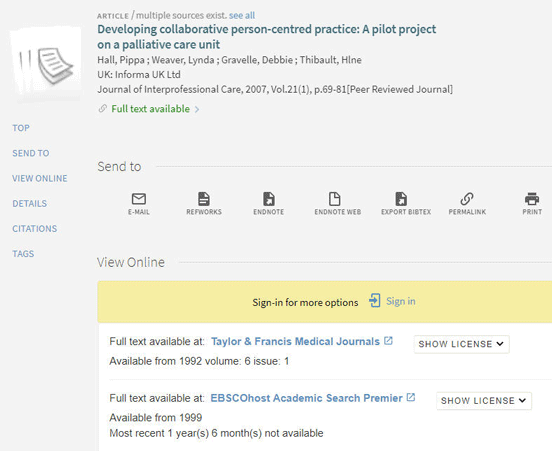This screenshot has width=552, height=451.
Task: Click the E-mail envelope icon
Action: click(139, 199)
